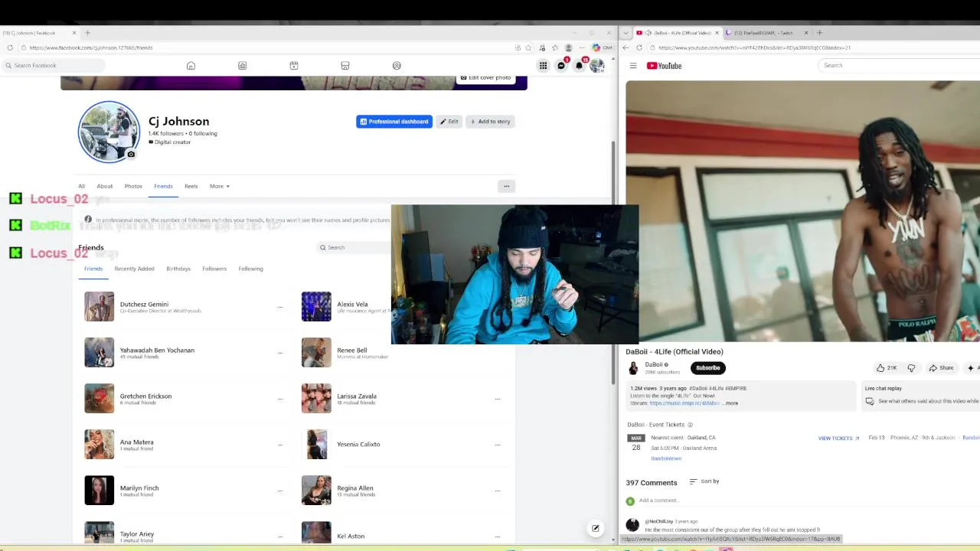Screen dimensions: 980x551
Task: Click the new message compose icon
Action: pos(596,528)
